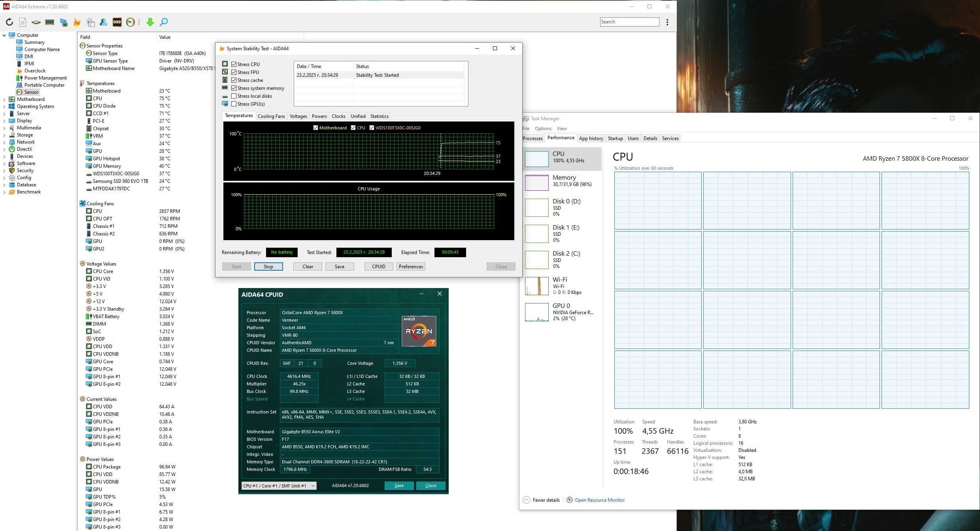The height and width of the screenshot is (531, 980).
Task: Click the preferences checklist icon in toolbar
Action: click(x=91, y=22)
